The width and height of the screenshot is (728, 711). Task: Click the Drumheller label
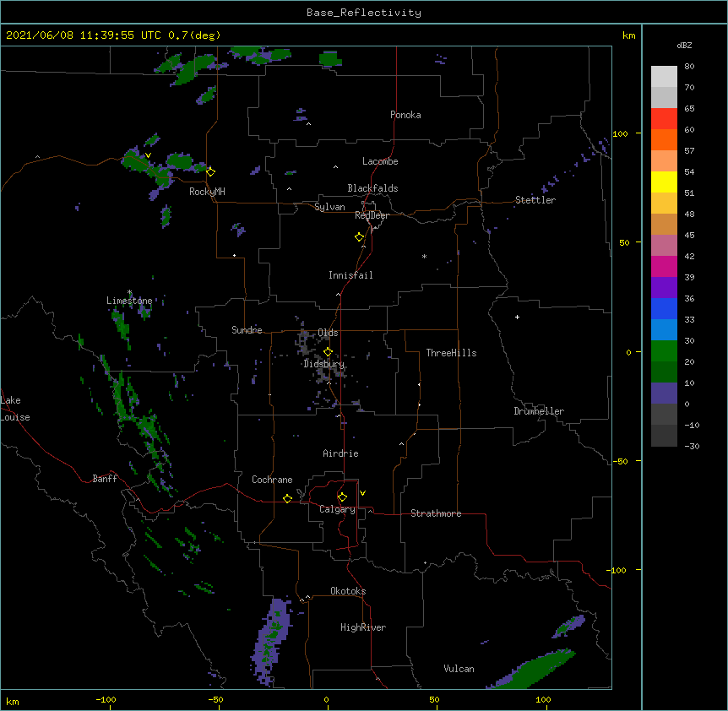[539, 411]
